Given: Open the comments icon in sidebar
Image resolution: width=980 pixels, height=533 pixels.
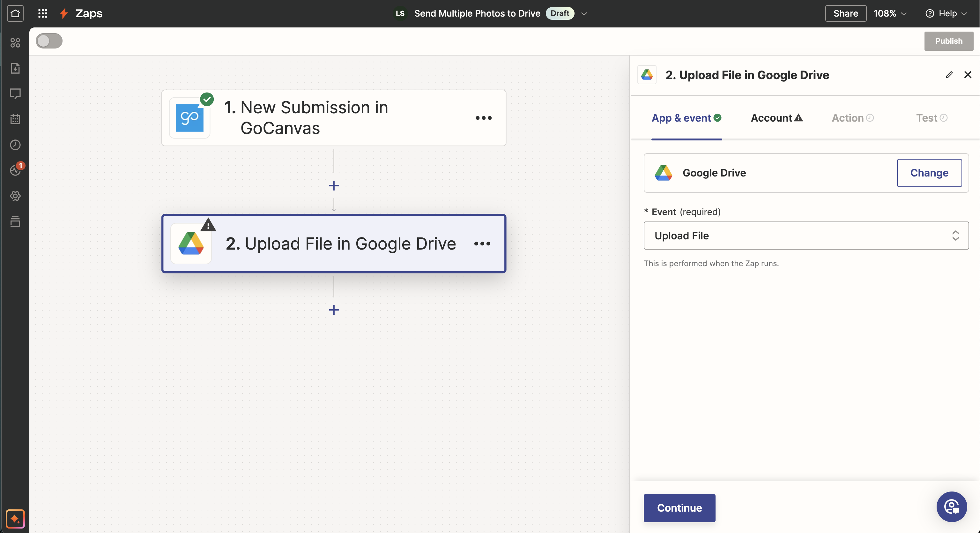Looking at the screenshot, I should coord(15,94).
